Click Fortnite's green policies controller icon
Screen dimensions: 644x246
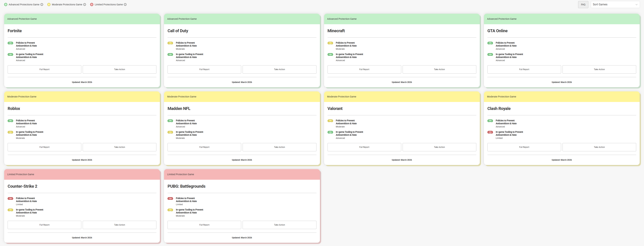[x=11, y=43]
